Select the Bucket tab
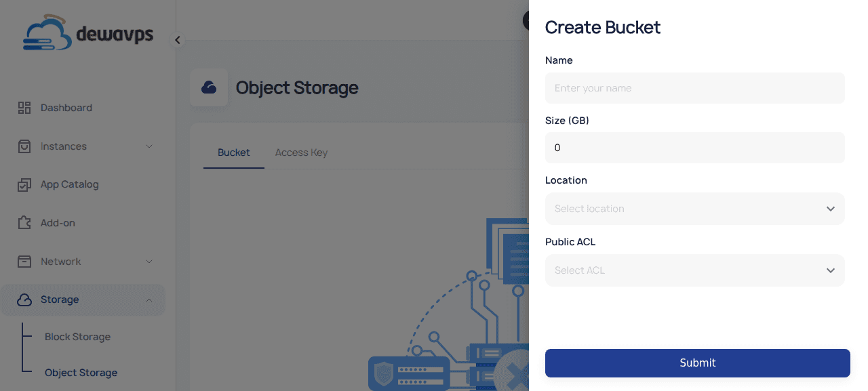The image size is (868, 391). [233, 152]
